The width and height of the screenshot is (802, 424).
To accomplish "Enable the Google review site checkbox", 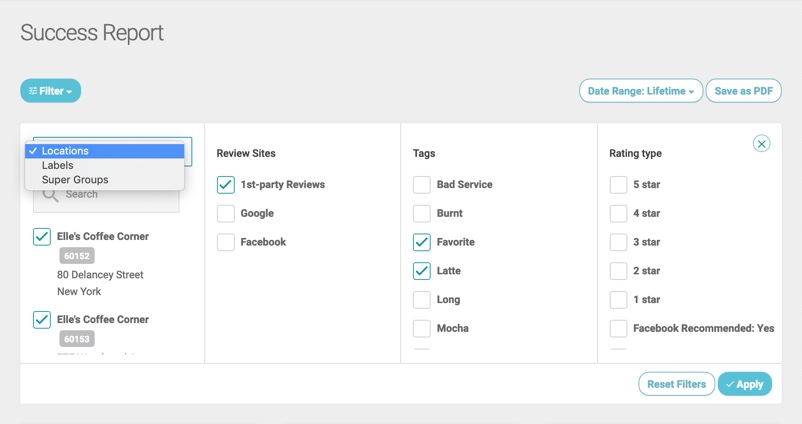I will click(x=226, y=213).
